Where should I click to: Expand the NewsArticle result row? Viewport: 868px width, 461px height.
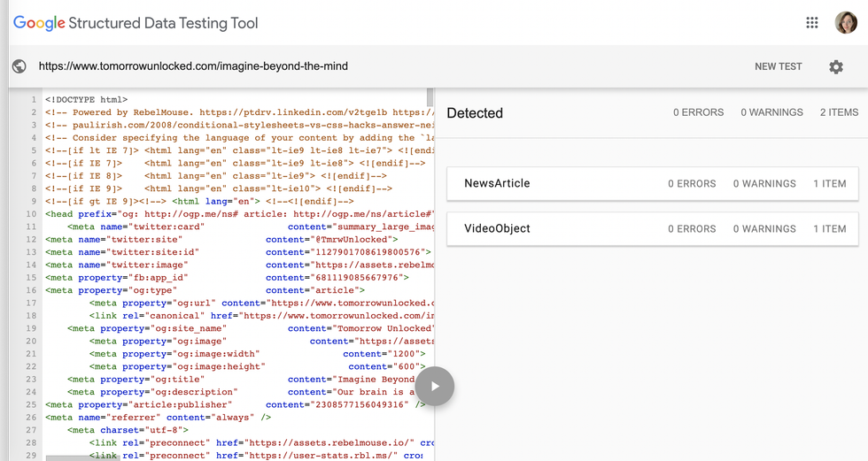[652, 184]
